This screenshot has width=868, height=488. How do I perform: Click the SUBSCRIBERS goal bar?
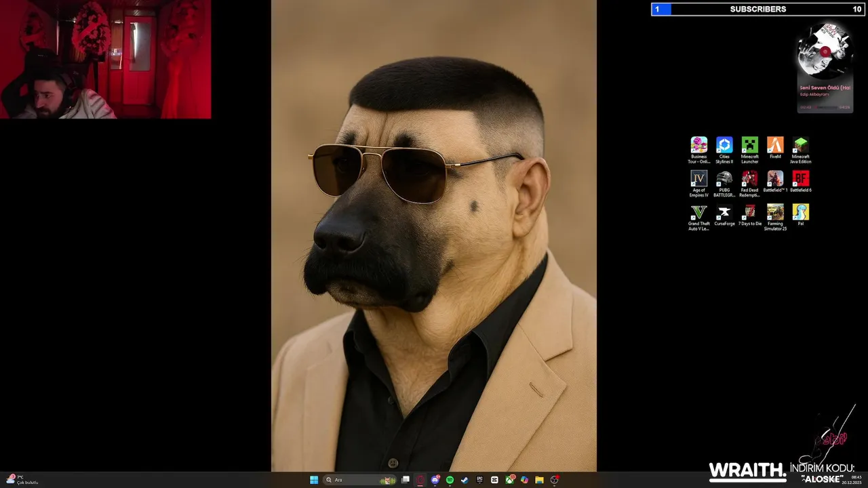click(758, 9)
